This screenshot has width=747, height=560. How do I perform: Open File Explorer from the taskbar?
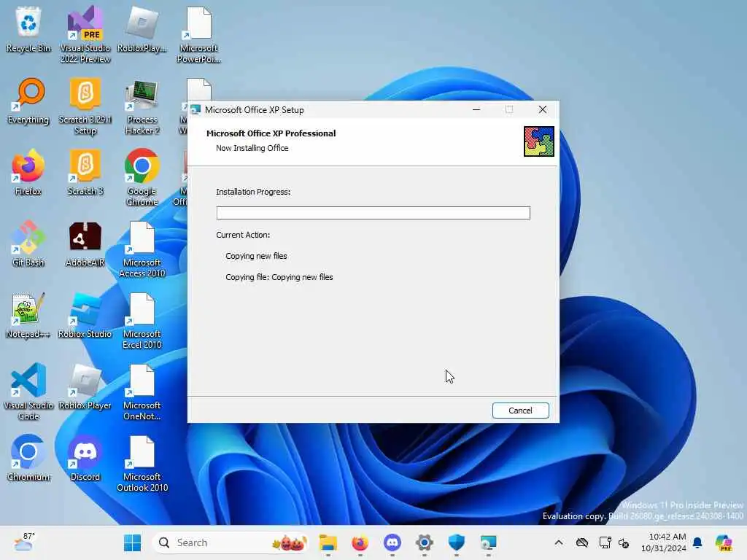pos(328,542)
